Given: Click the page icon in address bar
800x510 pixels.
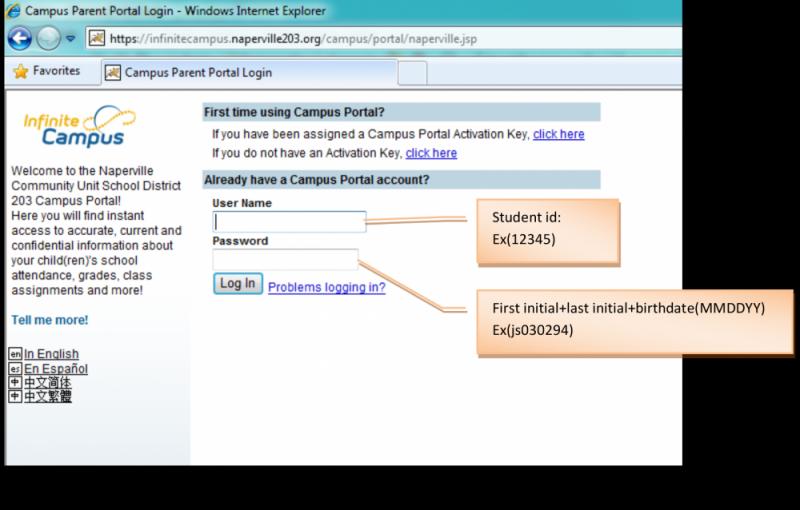Looking at the screenshot, I should coord(97,38).
